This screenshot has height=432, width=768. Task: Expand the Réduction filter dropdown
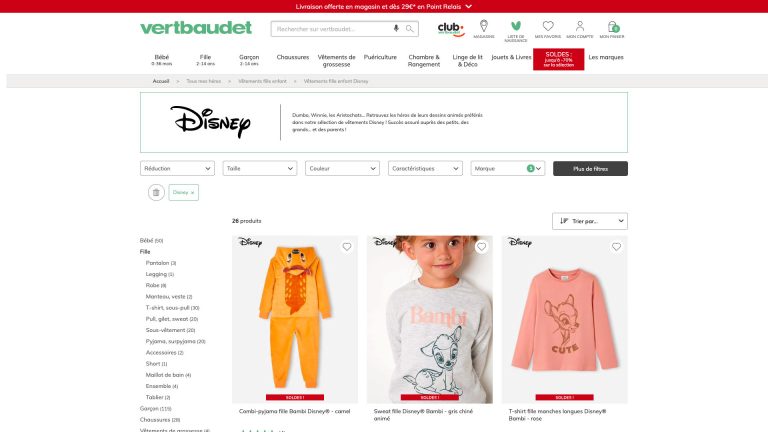click(177, 168)
